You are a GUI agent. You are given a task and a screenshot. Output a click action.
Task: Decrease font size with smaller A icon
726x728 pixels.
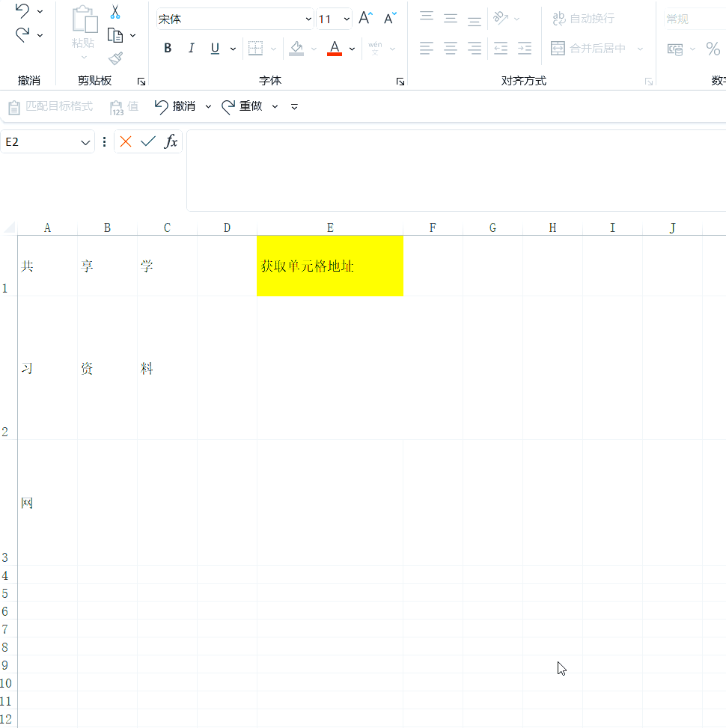coord(390,19)
